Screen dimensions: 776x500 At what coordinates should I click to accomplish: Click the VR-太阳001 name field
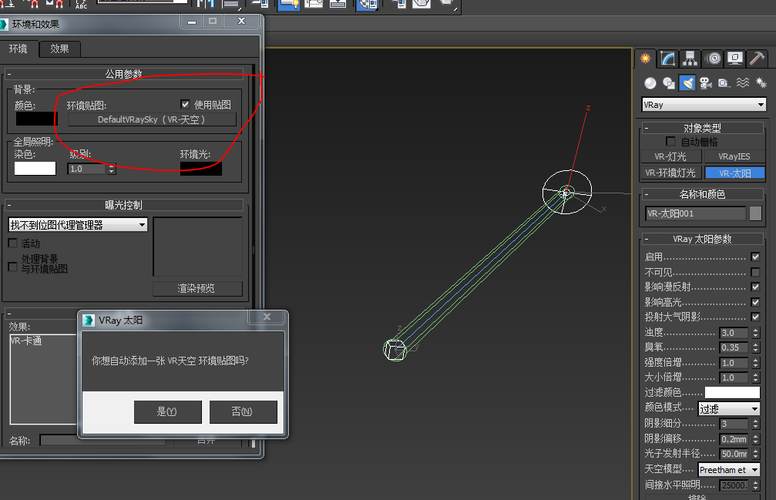[x=696, y=213]
